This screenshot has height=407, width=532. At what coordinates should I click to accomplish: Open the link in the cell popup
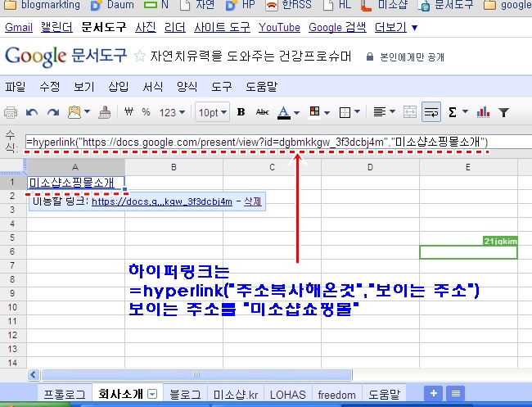(x=162, y=201)
